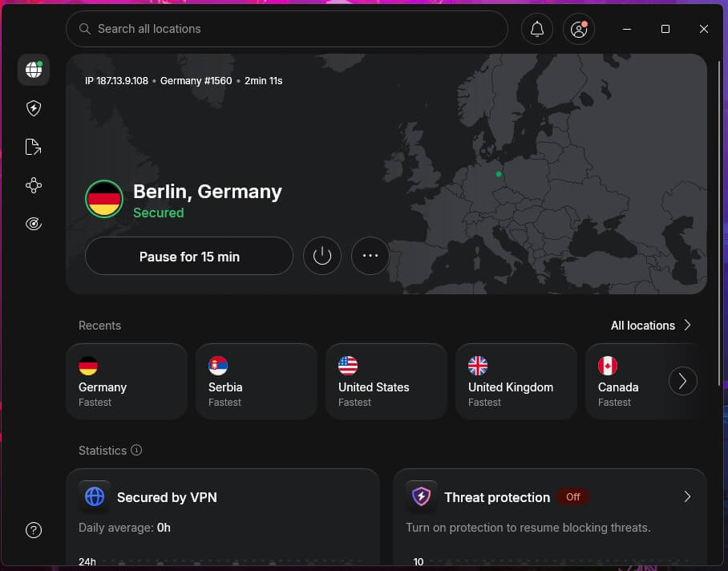Click the 2min 11s connection timer
The width and height of the screenshot is (728, 571).
pos(263,81)
